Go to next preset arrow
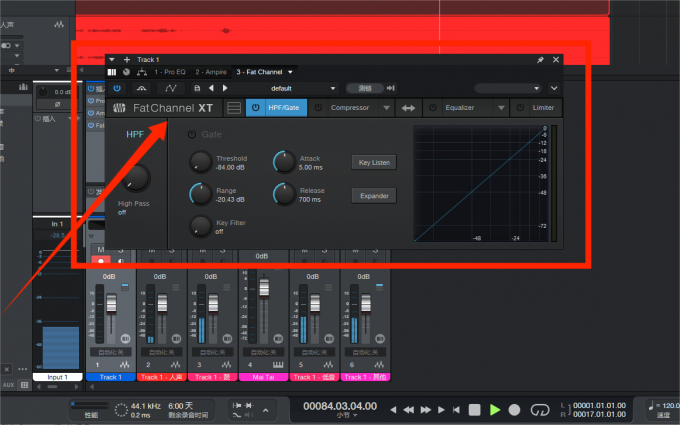The image size is (680, 425). [x=225, y=88]
